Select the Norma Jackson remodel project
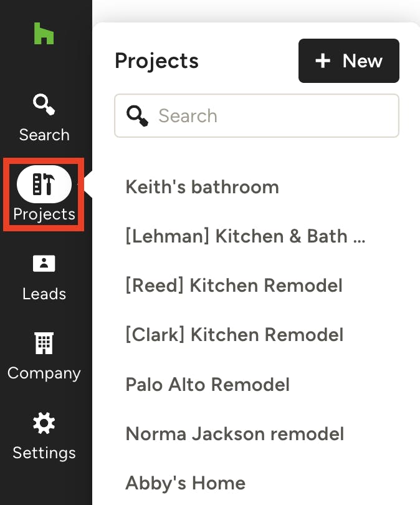 click(x=234, y=434)
